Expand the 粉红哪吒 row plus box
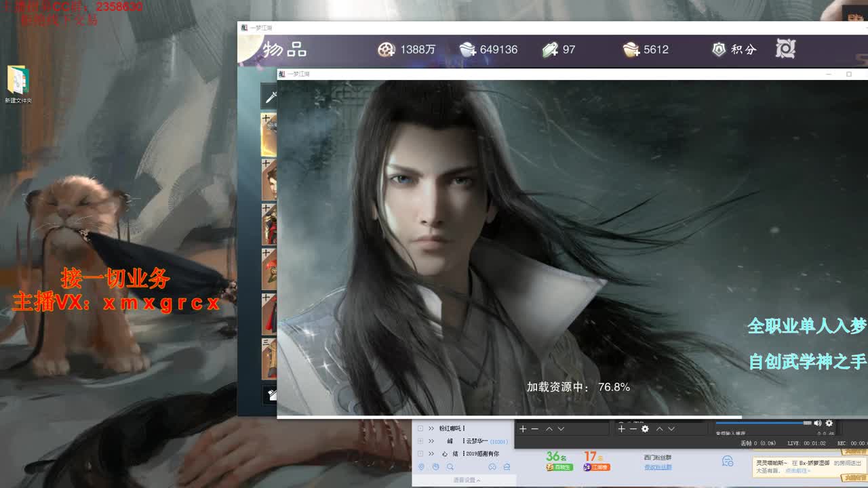 420,428
